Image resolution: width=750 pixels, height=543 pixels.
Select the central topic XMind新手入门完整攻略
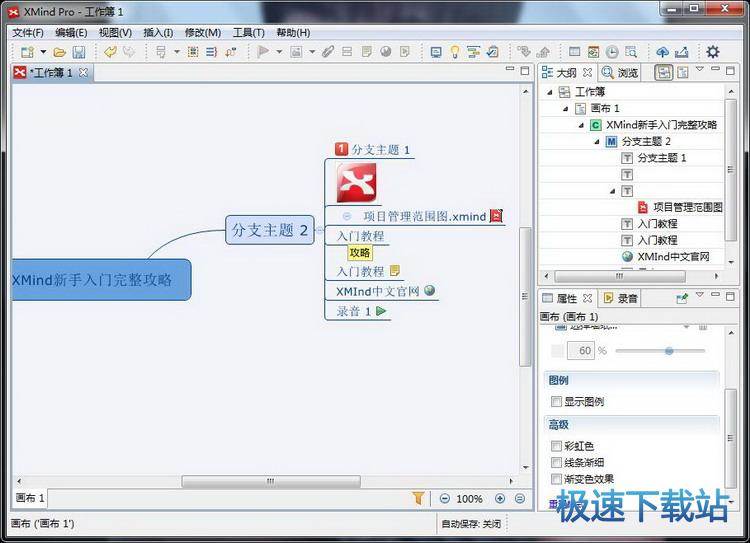tap(101, 280)
